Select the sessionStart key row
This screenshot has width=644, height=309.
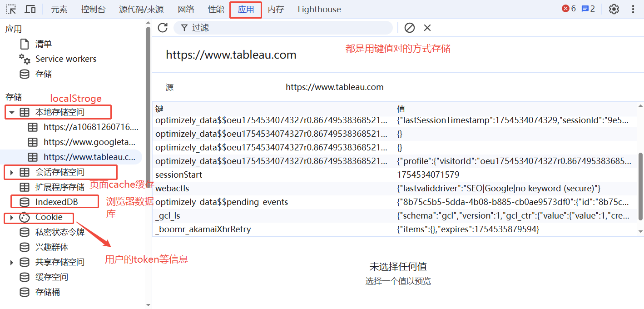273,175
